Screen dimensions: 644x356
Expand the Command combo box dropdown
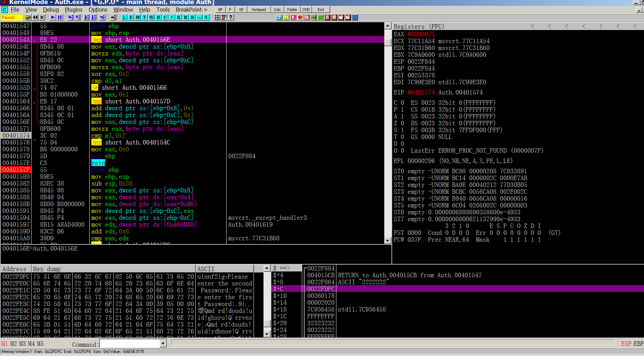(163, 343)
